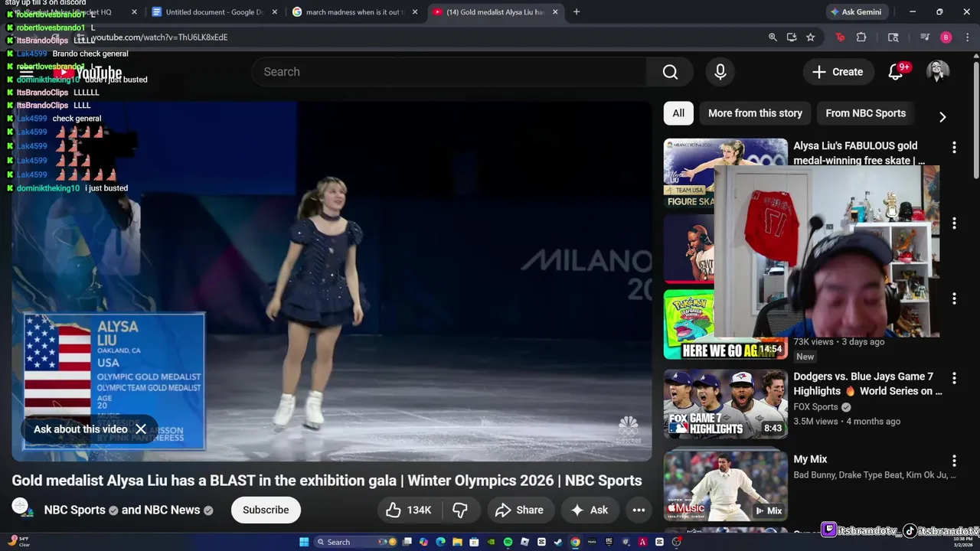Click the install app icon in address bar
Screen dimensions: 980x551
point(792,37)
